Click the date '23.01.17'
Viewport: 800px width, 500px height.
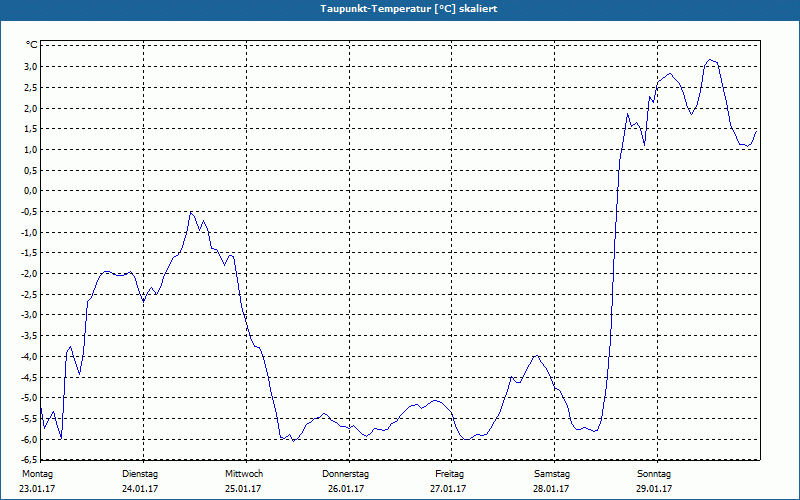pyautogui.click(x=37, y=489)
